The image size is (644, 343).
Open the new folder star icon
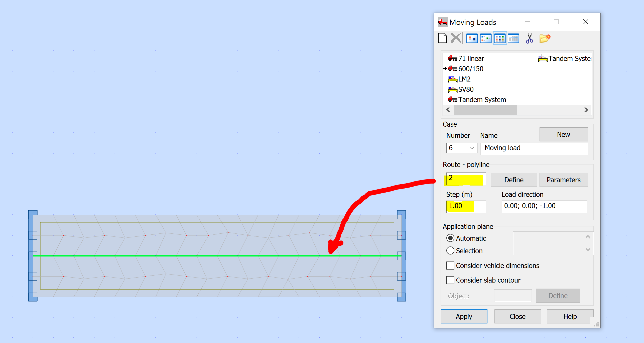pos(545,38)
